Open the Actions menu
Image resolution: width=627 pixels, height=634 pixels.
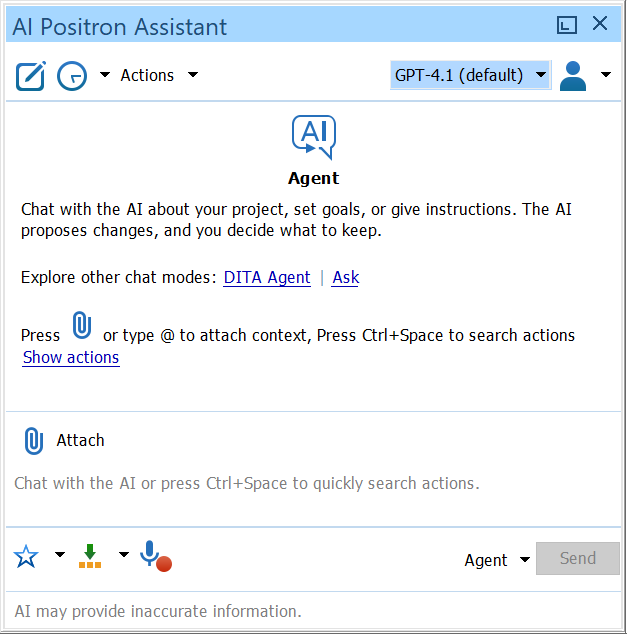(159, 75)
